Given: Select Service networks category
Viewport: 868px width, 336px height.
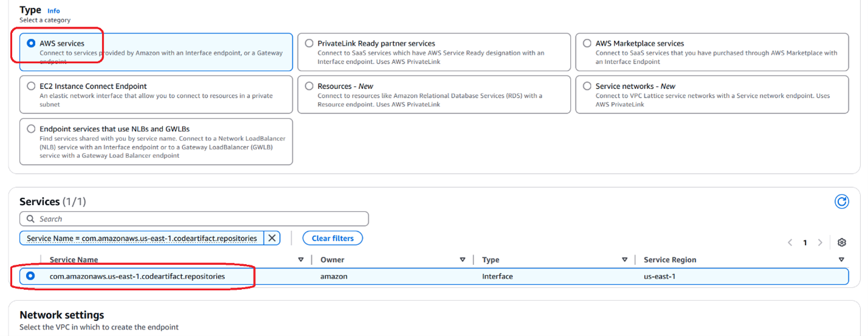Looking at the screenshot, I should click(x=587, y=86).
